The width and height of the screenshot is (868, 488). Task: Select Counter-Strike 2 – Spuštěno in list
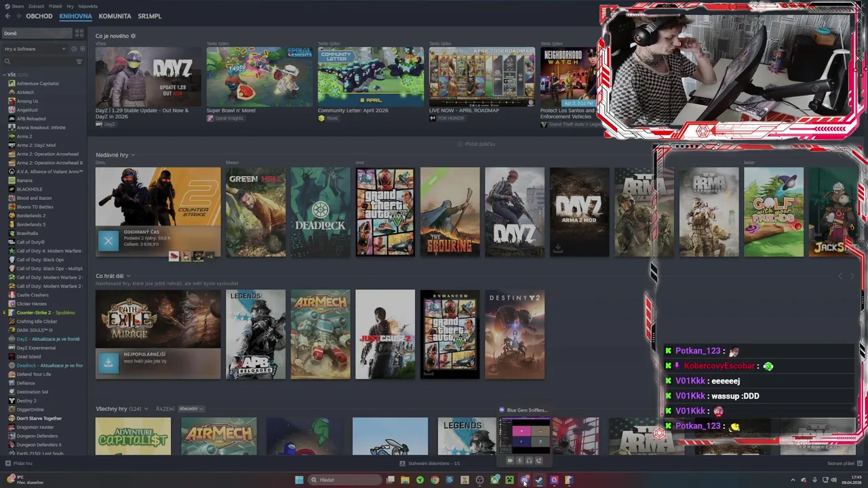[x=45, y=312]
